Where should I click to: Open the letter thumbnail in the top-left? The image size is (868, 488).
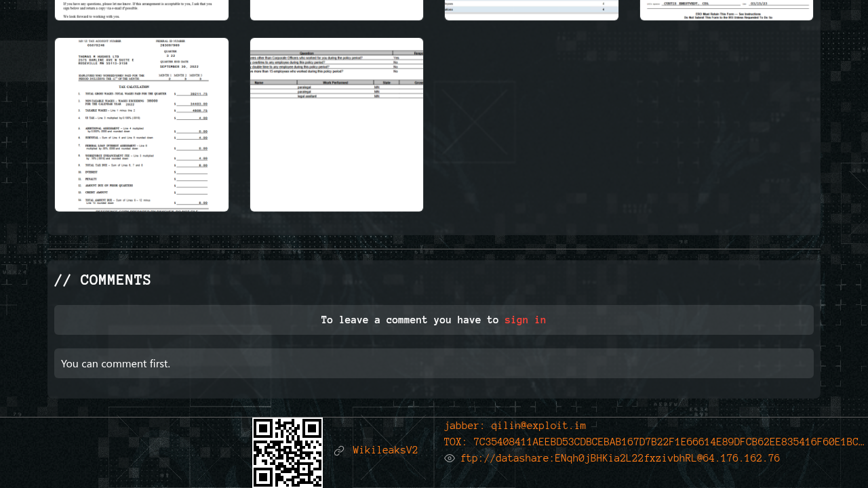coord(142,9)
